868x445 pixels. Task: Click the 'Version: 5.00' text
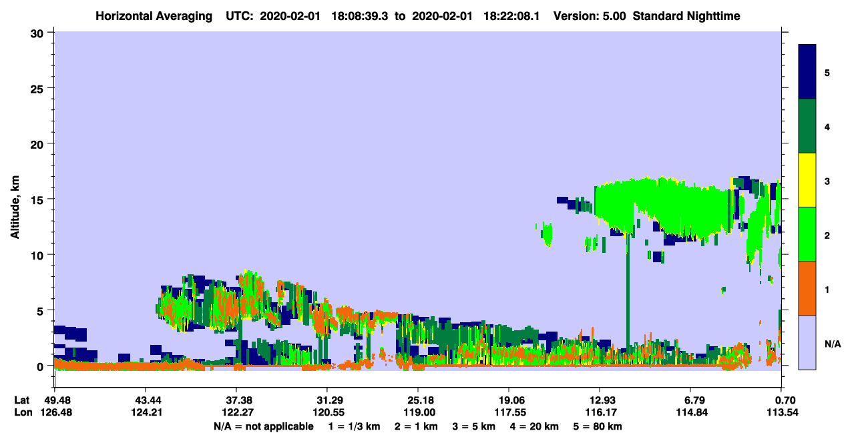tap(590, 15)
